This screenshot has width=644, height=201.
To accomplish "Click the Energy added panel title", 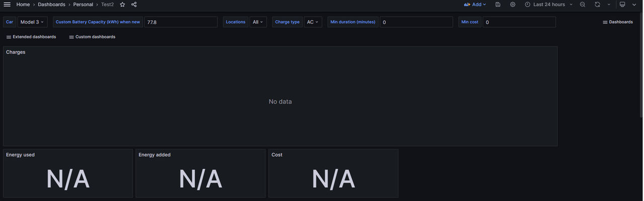I will (x=154, y=155).
